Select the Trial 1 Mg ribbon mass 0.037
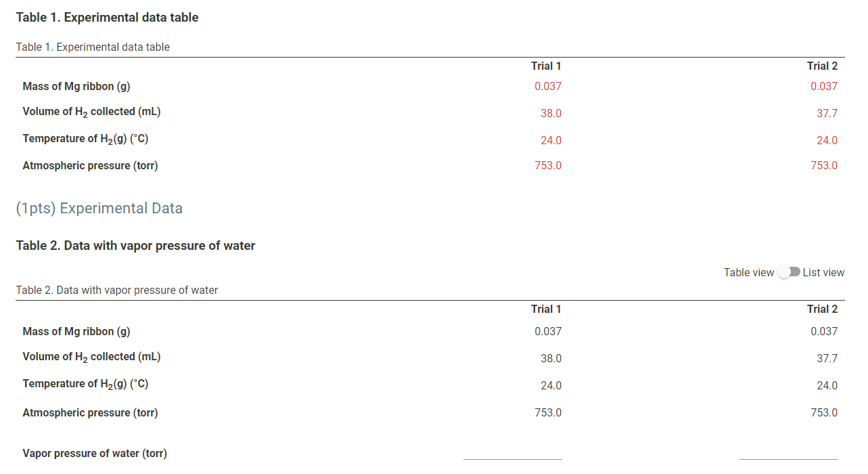 pos(549,86)
